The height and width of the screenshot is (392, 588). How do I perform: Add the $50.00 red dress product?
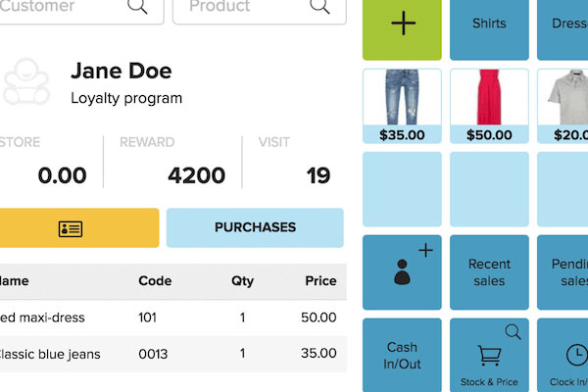click(489, 106)
